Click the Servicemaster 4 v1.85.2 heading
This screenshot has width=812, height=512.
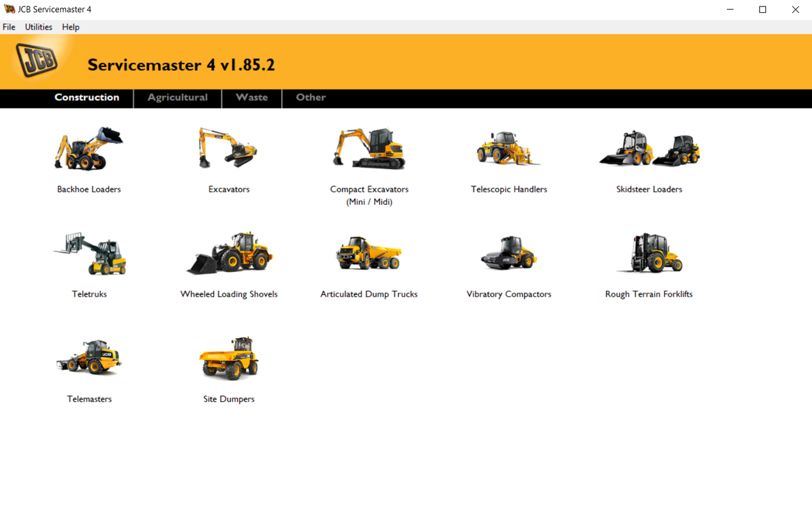pos(181,65)
